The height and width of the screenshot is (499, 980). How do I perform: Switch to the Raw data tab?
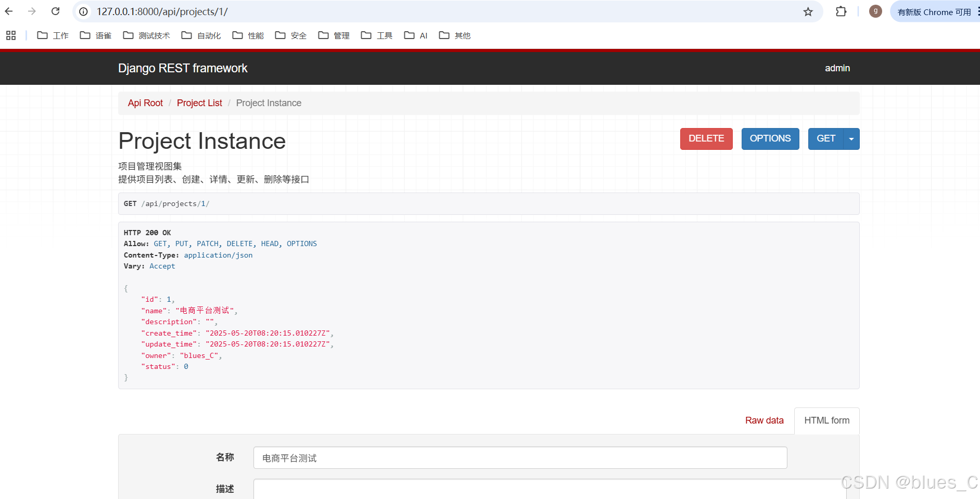[764, 420]
